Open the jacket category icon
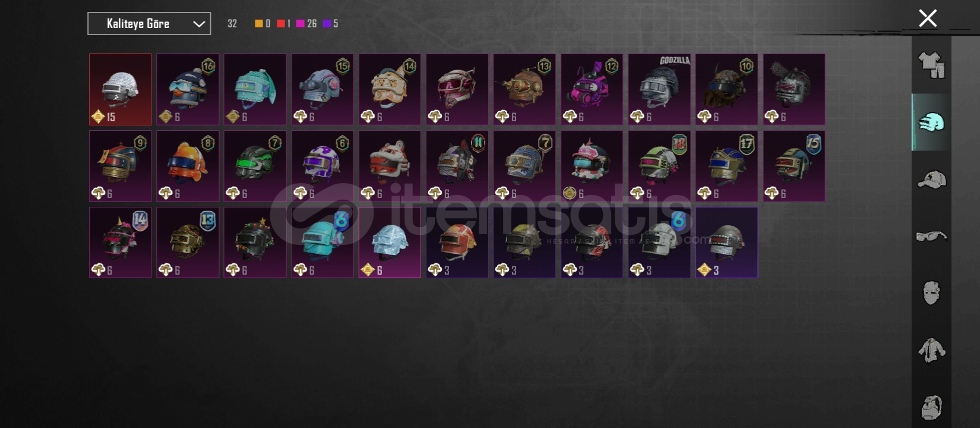Screen dimensions: 980x428 click(x=931, y=350)
